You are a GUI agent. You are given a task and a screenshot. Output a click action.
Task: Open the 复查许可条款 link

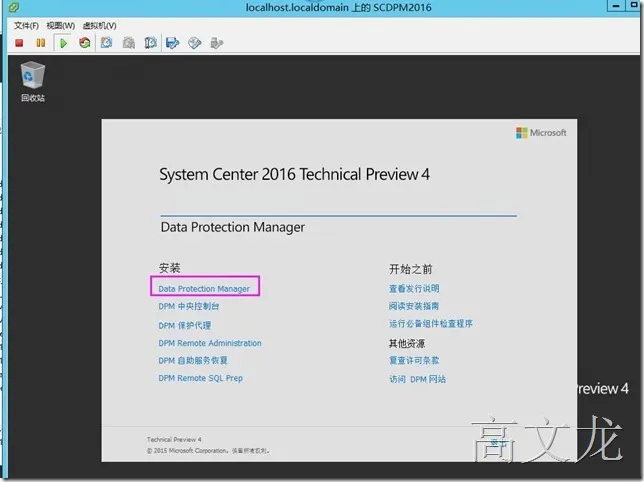tap(414, 360)
